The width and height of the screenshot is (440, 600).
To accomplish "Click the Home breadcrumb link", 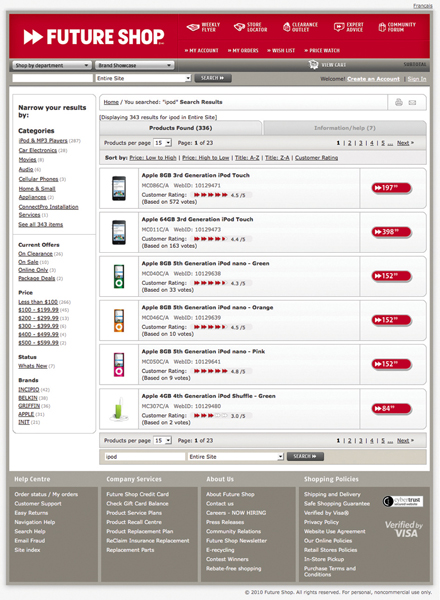I will point(111,102).
